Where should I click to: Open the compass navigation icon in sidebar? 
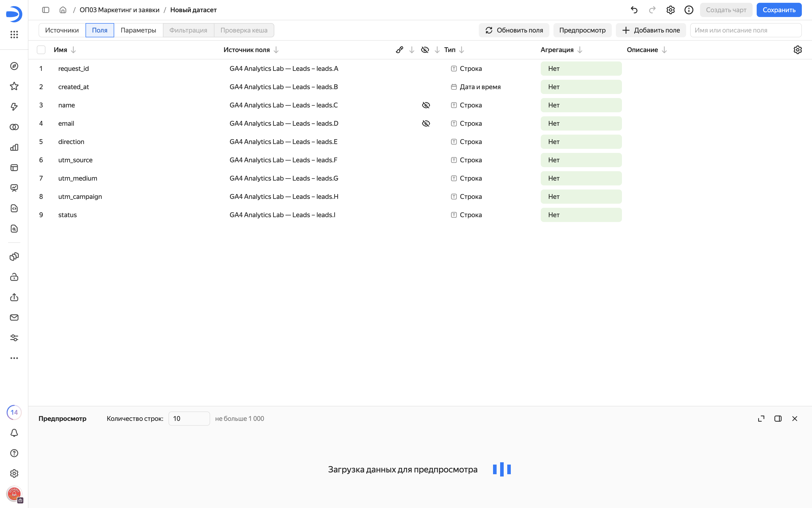14,66
